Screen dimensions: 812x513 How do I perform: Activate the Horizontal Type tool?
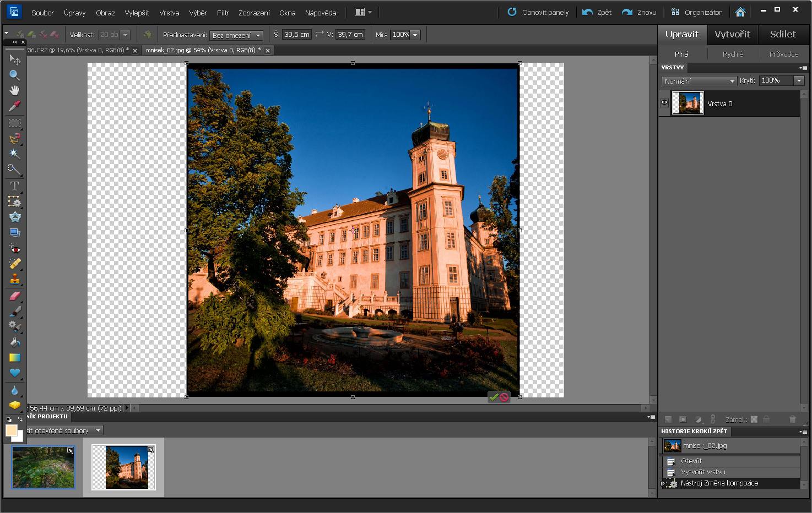[x=15, y=186]
